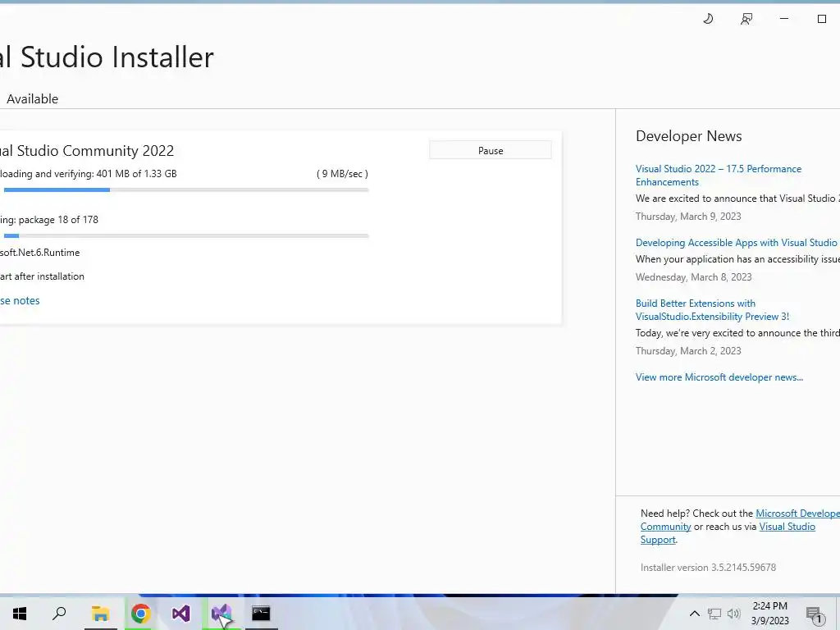Select 'We are excited to announce' news summary

(737, 199)
